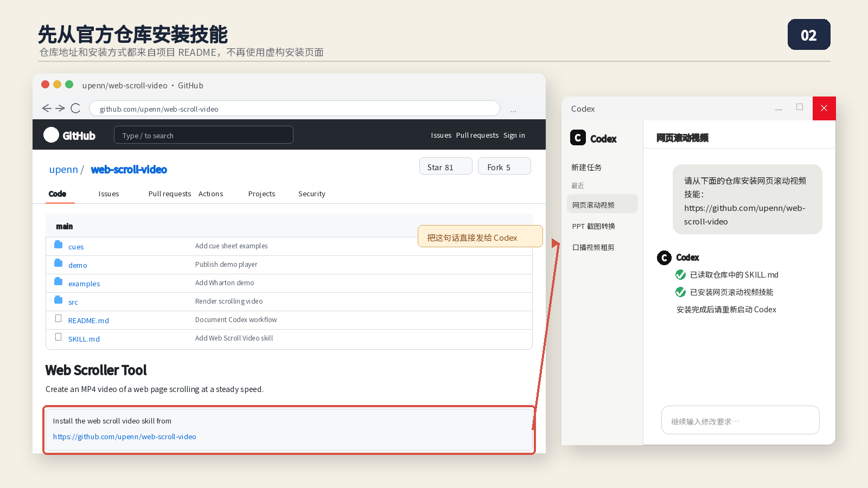Click 'Install the web scroll video skill from' text
This screenshot has height=488, width=868.
(112, 421)
